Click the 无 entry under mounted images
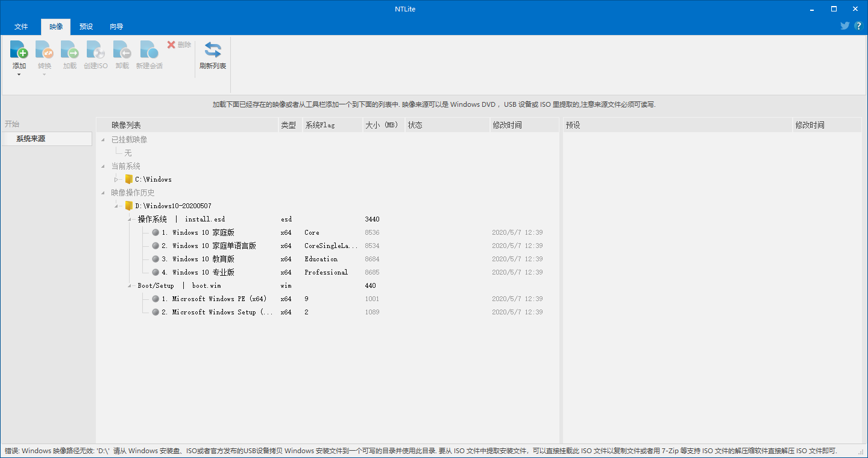This screenshot has width=868, height=458. [x=128, y=153]
